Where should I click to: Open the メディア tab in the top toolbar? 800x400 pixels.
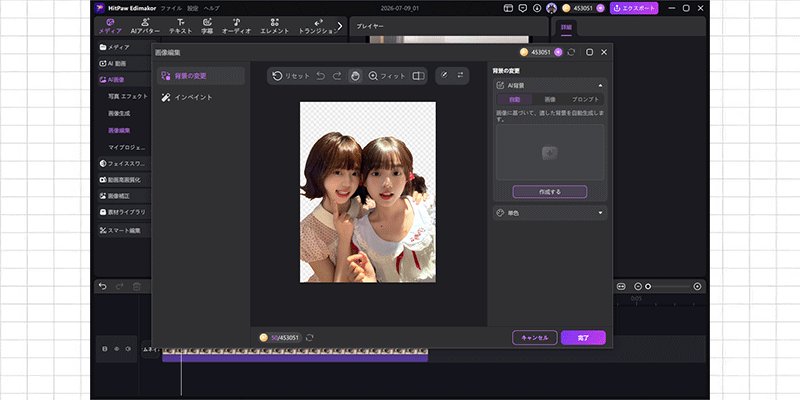[x=111, y=26]
